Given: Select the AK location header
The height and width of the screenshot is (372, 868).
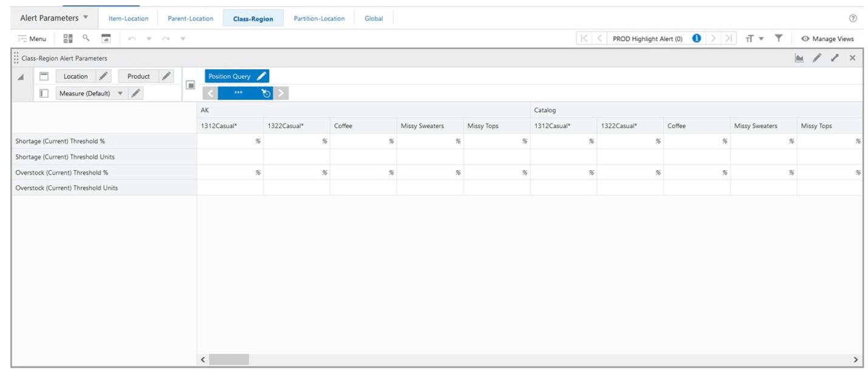Looking at the screenshot, I should coord(363,110).
